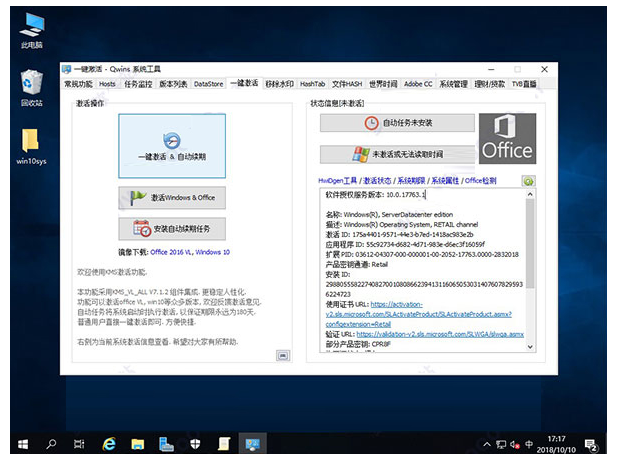Image resolution: width=618 pixels, height=464 pixels.
Task: Open the DataStore tab
Action: (209, 84)
